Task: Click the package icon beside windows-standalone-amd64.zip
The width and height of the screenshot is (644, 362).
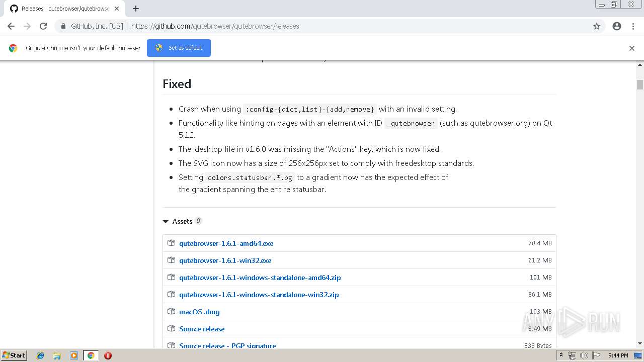Action: coord(171,277)
